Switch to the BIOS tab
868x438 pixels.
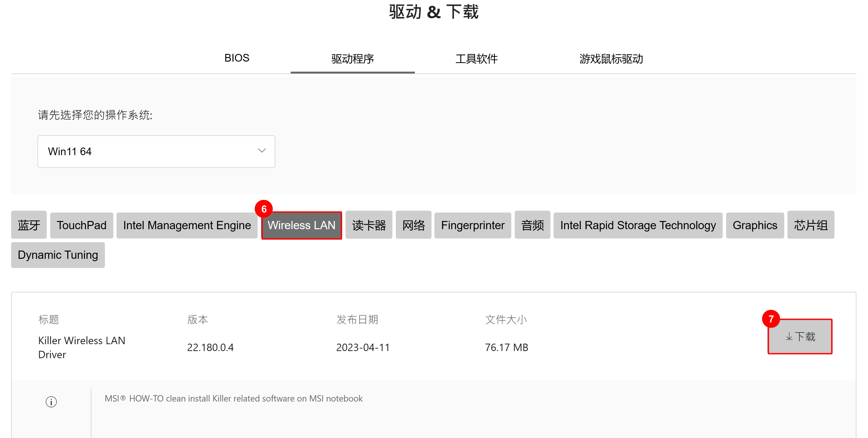(x=236, y=58)
